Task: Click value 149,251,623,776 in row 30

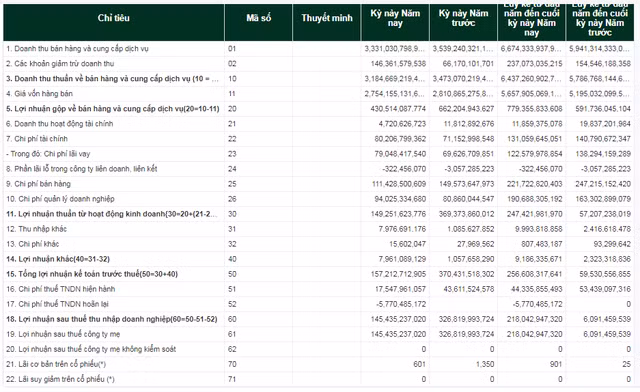Action: (x=398, y=214)
